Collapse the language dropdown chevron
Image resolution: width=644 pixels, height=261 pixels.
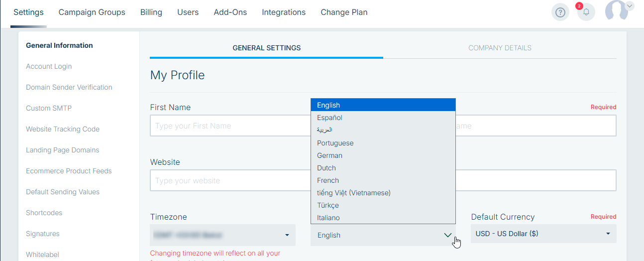pyautogui.click(x=448, y=235)
